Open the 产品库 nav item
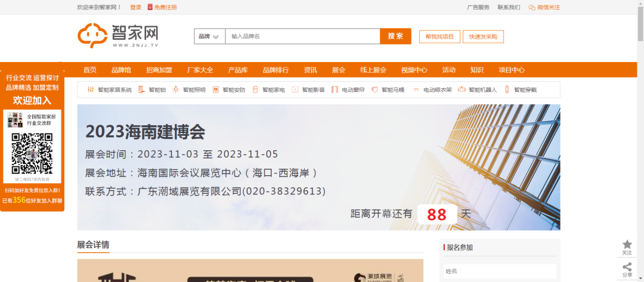The image size is (644, 282). (x=238, y=70)
